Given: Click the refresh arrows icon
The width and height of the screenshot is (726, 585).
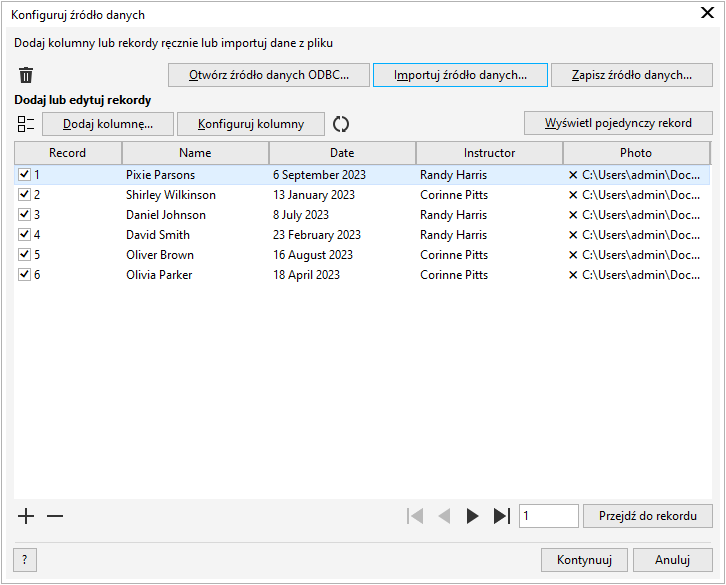Looking at the screenshot, I should point(341,124).
